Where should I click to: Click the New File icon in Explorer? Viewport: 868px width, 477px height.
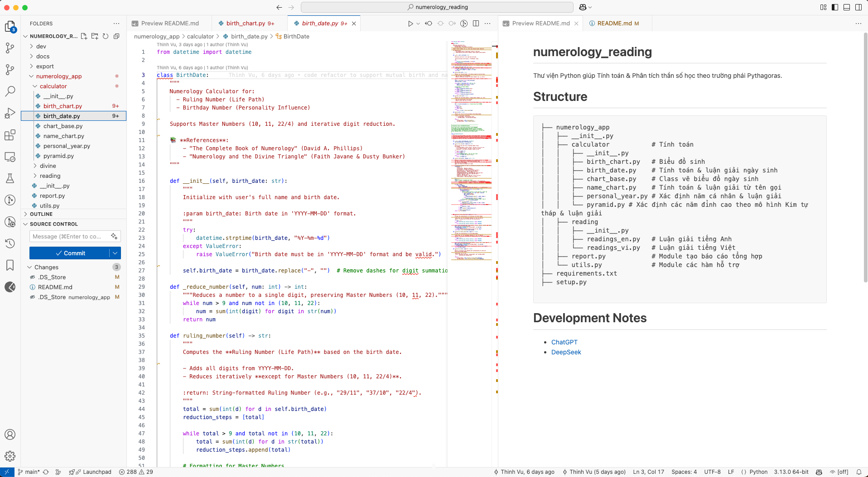84,37
